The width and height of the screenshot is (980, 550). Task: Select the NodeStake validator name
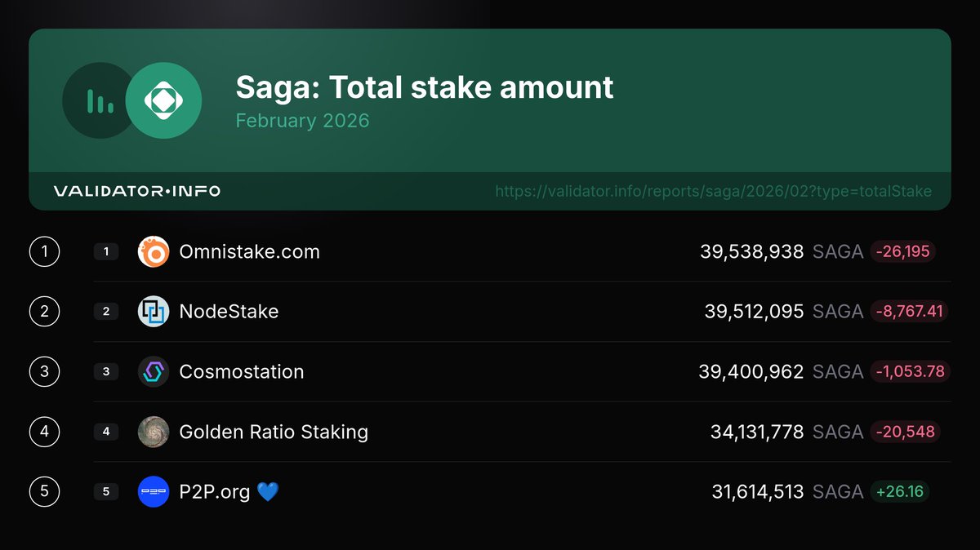click(x=229, y=312)
